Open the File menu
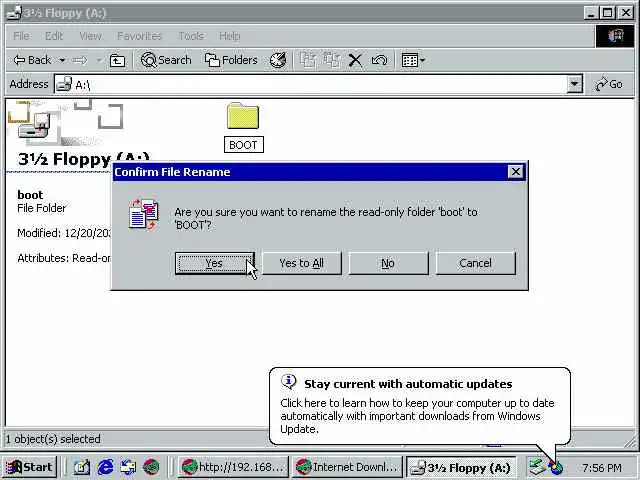 point(22,36)
